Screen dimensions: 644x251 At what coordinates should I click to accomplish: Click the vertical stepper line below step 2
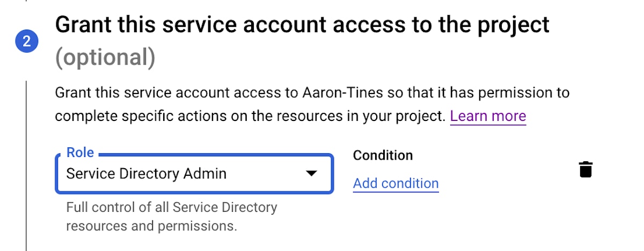point(26,161)
